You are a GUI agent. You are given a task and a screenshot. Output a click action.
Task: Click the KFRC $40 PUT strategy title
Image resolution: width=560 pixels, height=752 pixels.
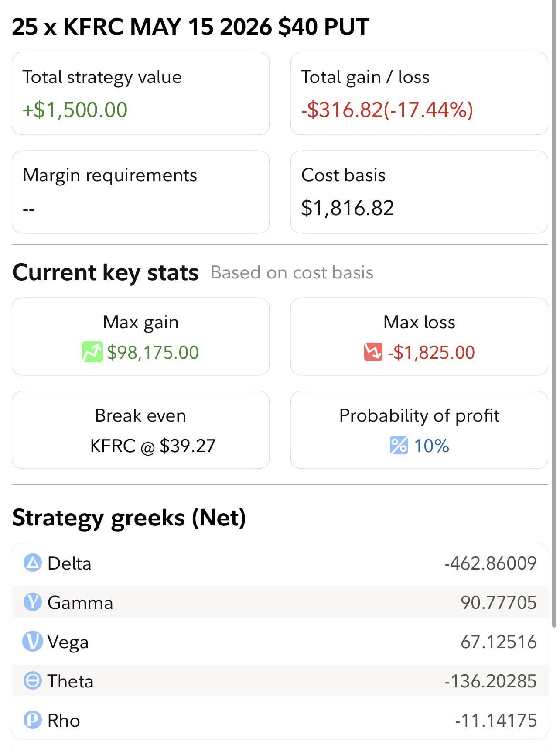[x=191, y=27]
